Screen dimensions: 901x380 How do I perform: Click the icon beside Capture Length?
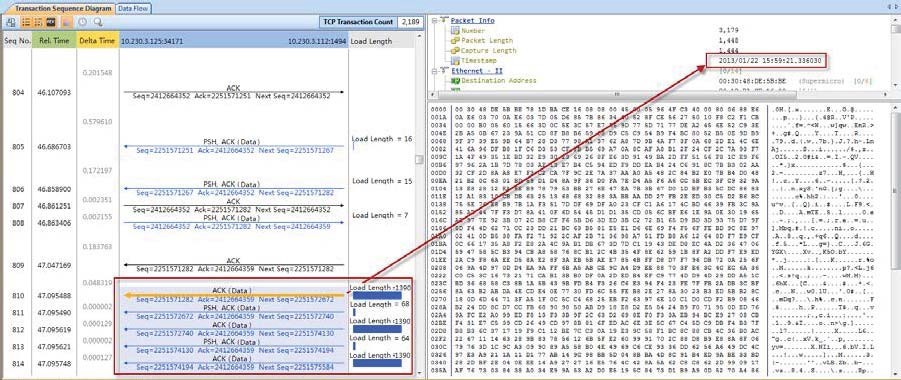point(456,51)
